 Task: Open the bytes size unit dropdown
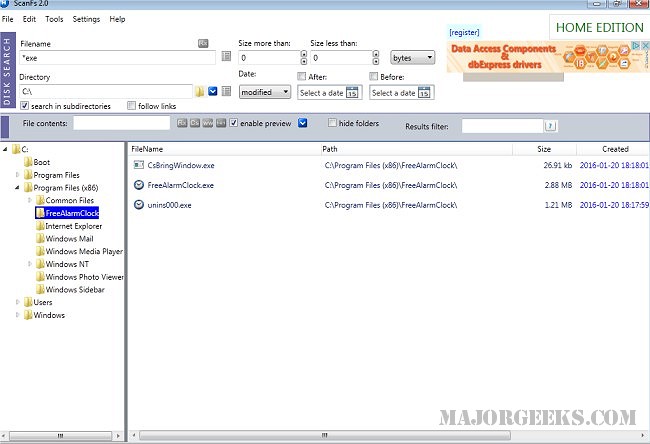coord(413,58)
